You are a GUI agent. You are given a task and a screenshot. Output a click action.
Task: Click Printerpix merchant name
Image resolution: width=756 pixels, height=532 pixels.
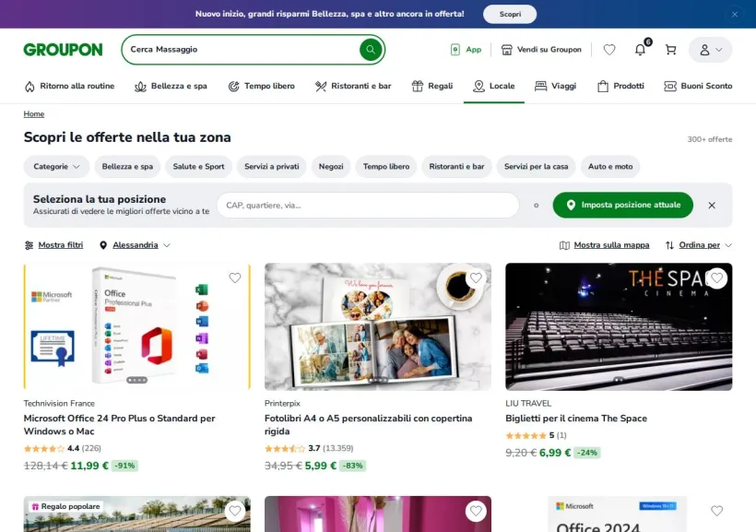coord(282,403)
